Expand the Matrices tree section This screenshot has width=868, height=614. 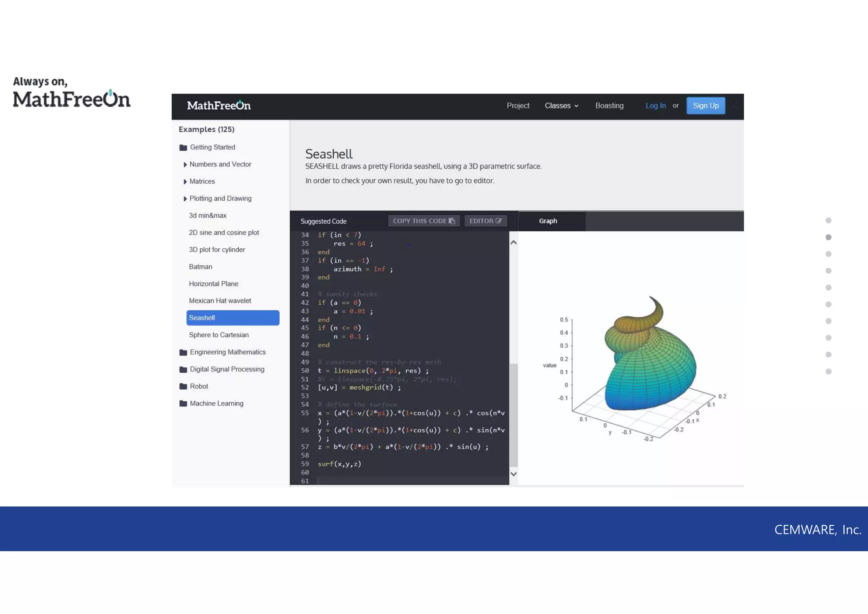pyautogui.click(x=185, y=182)
